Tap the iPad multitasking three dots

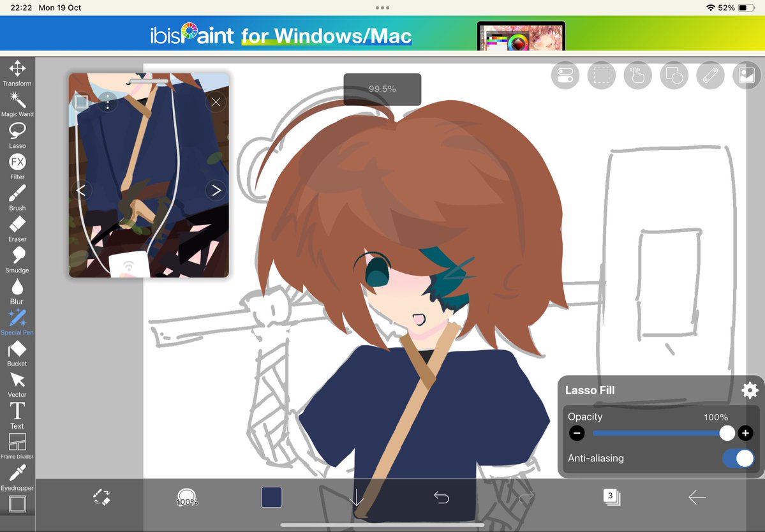[x=383, y=8]
